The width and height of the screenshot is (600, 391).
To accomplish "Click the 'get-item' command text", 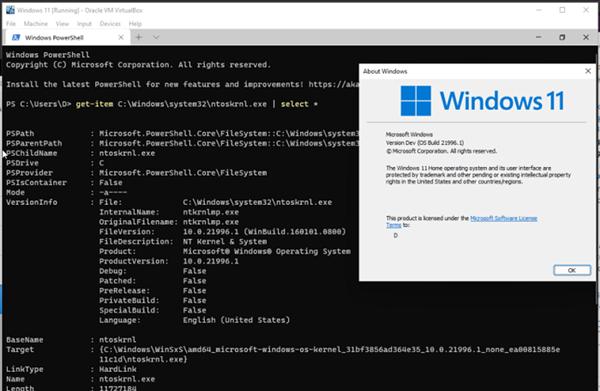I will click(94, 104).
